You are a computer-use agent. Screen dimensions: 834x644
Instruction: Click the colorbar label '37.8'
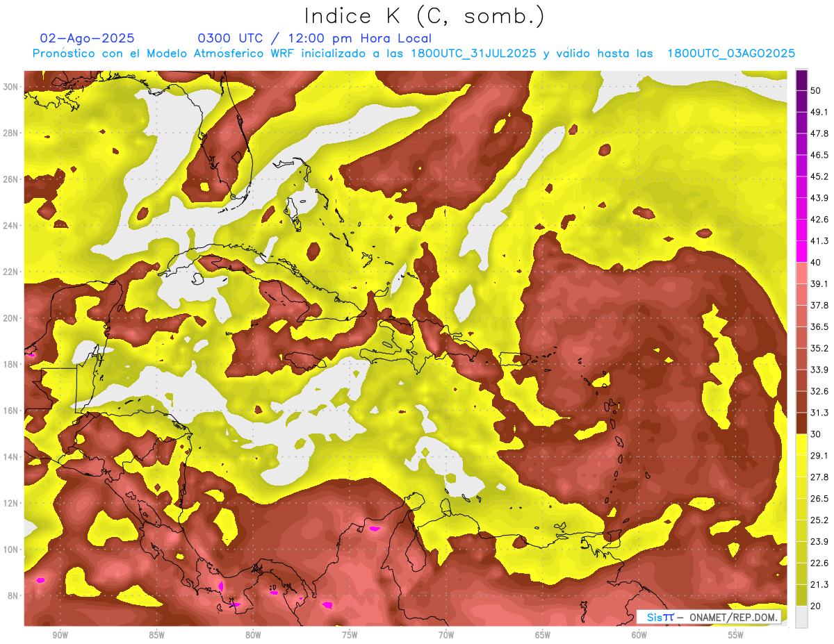(x=819, y=305)
